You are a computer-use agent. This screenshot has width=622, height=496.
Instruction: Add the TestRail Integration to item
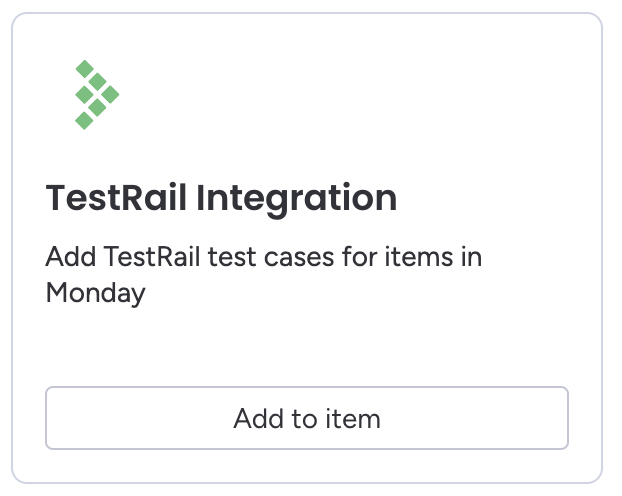[x=307, y=418]
